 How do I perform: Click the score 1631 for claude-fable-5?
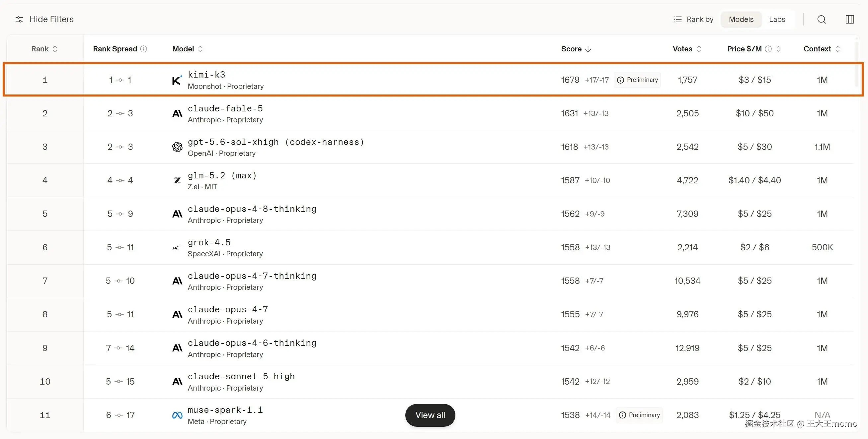point(570,113)
